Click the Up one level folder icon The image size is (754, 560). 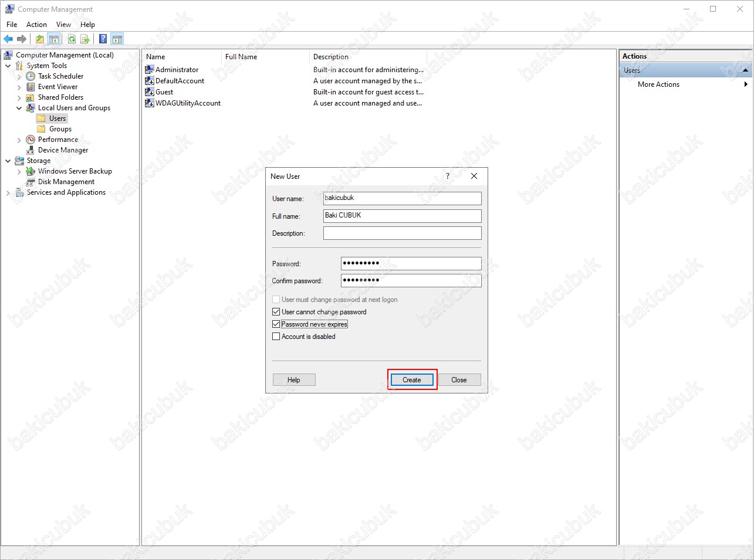(x=39, y=39)
